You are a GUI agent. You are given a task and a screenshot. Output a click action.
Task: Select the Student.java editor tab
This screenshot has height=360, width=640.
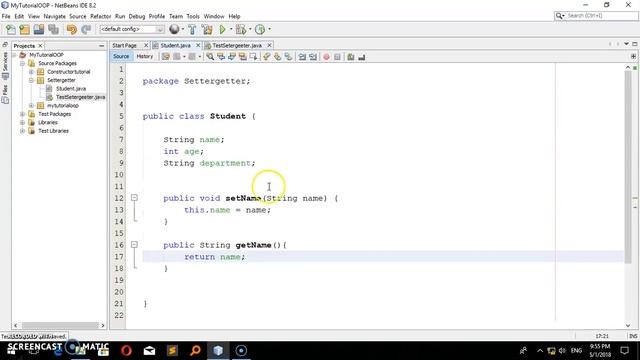pyautogui.click(x=176, y=45)
